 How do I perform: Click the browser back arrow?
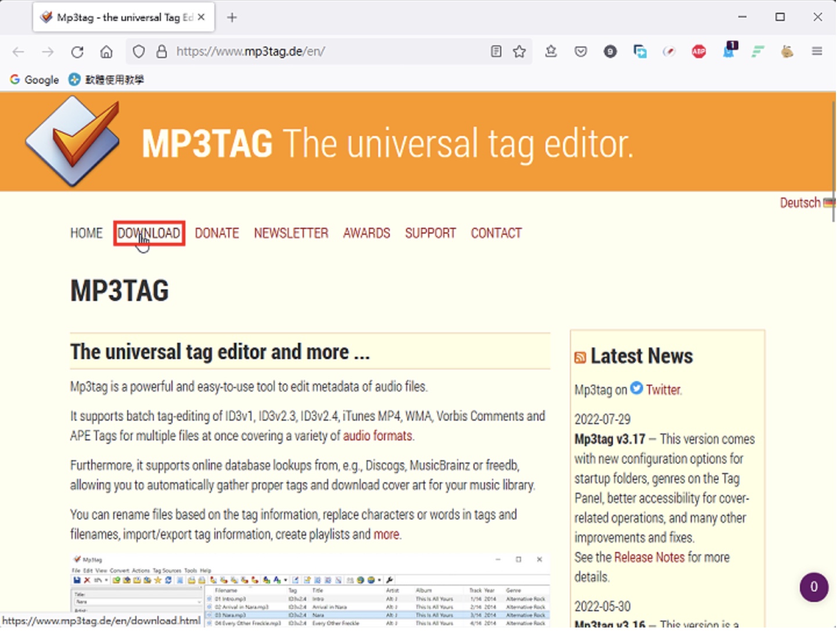click(x=19, y=52)
